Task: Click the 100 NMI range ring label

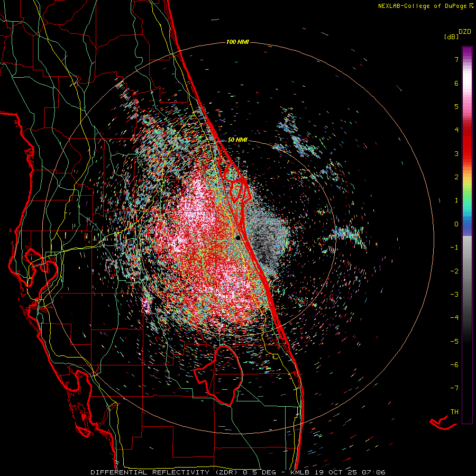Action: click(x=237, y=42)
